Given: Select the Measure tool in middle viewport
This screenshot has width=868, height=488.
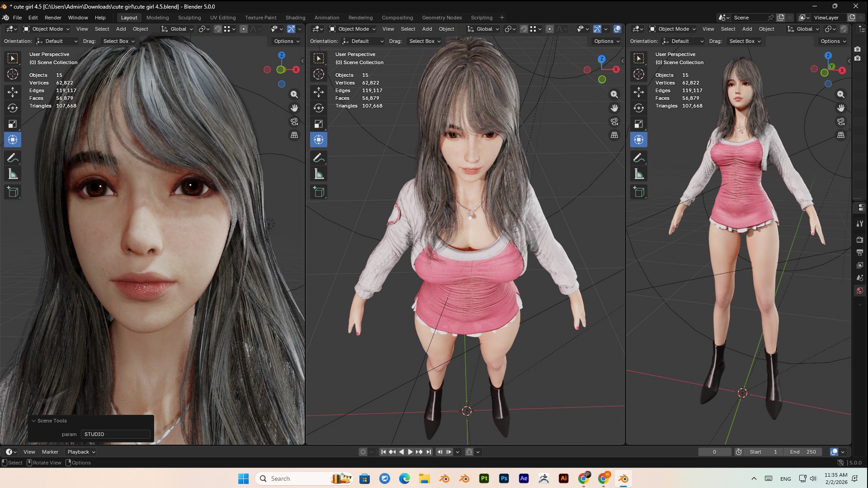Looking at the screenshot, I should tap(319, 174).
